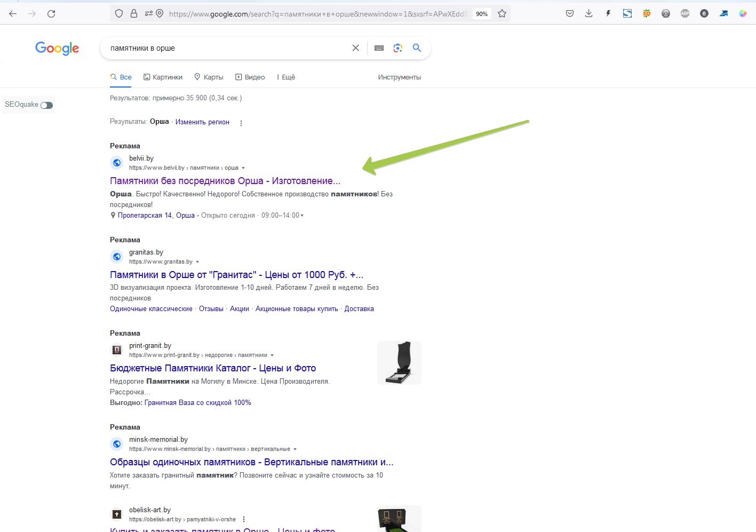
Task: Go back to the previous page
Action: click(x=13, y=14)
